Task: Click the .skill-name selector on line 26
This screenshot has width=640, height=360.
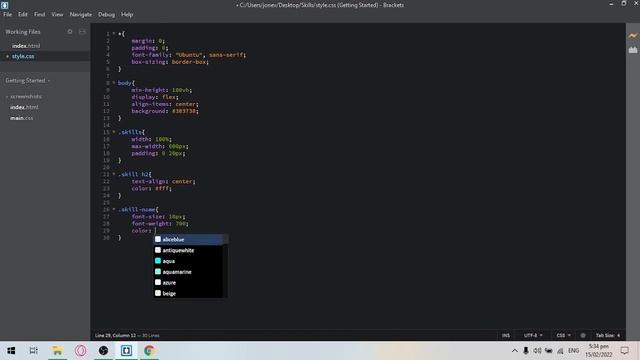Action: [136, 210]
